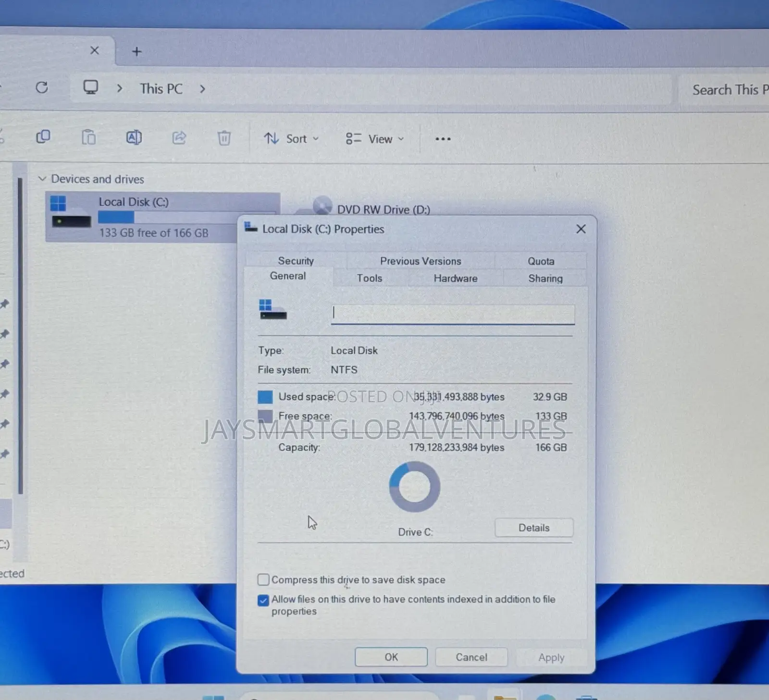Click This PC in address bar

click(161, 89)
